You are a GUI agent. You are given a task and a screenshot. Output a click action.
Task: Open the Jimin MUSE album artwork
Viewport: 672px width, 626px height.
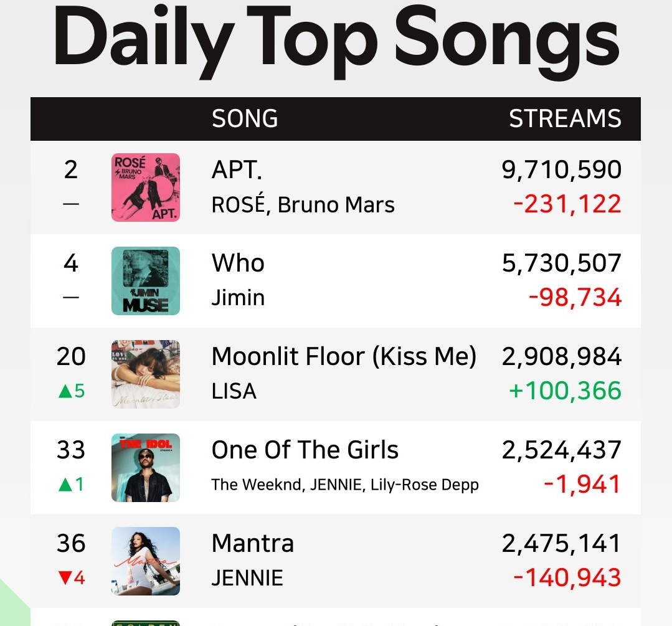(x=146, y=281)
